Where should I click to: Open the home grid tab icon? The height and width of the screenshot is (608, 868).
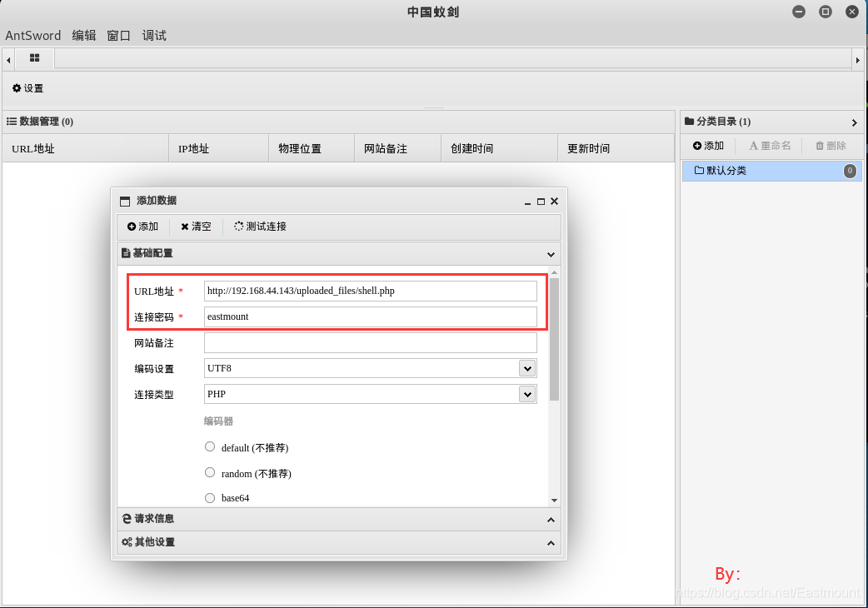(x=34, y=57)
